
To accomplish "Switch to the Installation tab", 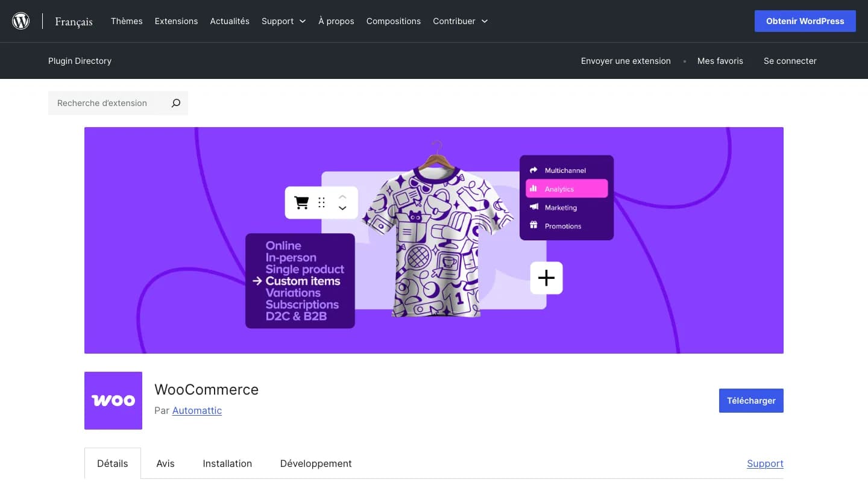I will [x=227, y=463].
